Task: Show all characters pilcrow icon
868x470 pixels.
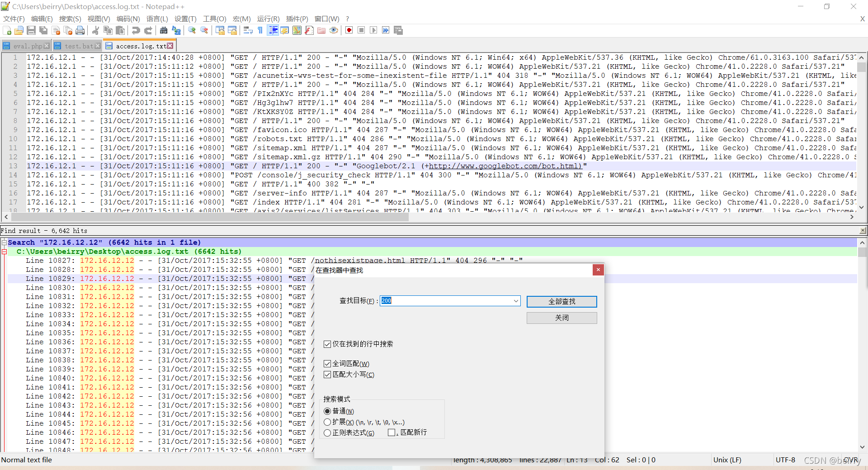Action: [x=260, y=30]
